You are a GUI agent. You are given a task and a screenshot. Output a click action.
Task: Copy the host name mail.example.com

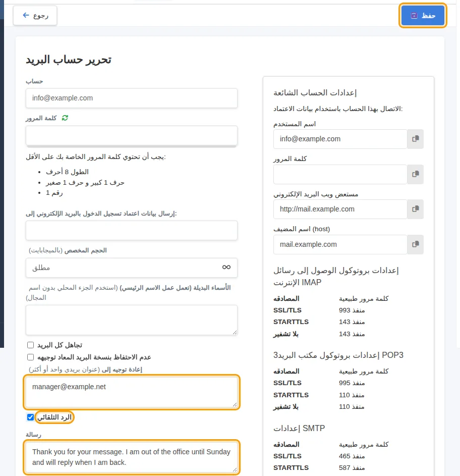tap(416, 244)
